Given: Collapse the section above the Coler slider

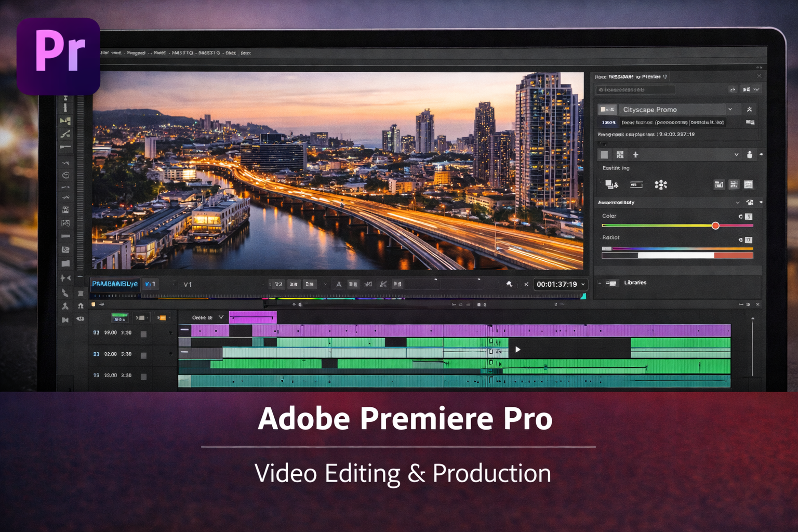Looking at the screenshot, I should click(737, 203).
